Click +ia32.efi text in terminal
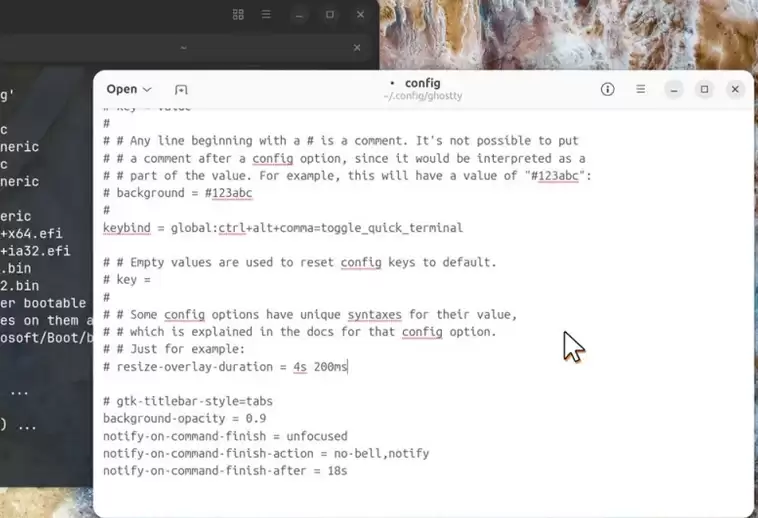The height and width of the screenshot is (518, 758). pos(35,251)
